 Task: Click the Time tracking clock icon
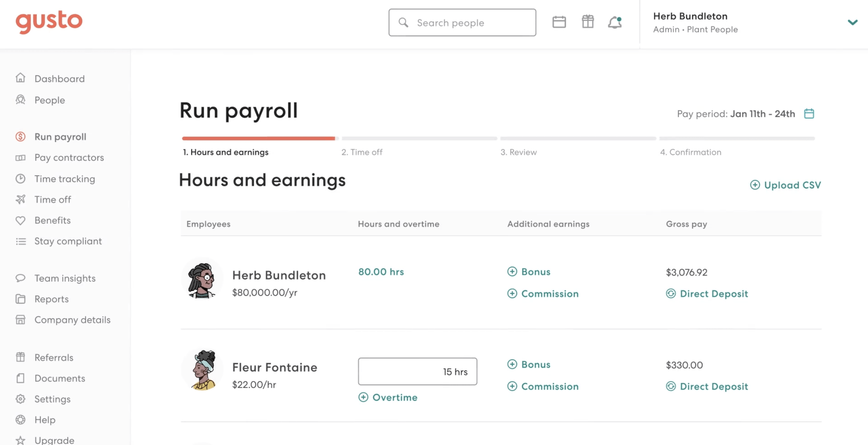coord(21,179)
